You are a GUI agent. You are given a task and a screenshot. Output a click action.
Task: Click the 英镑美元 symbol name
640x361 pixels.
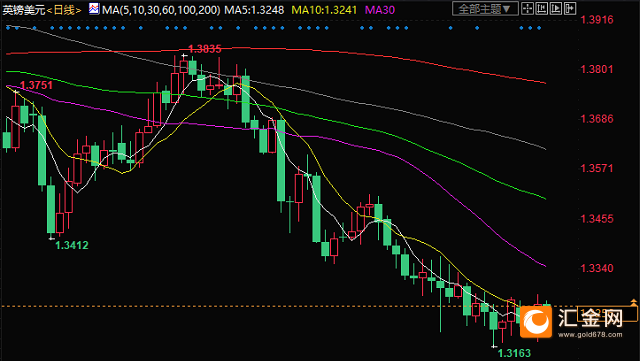23,10
